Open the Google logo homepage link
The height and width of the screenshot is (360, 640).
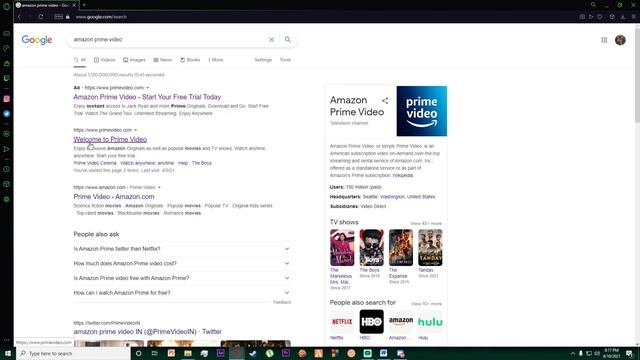coord(37,40)
